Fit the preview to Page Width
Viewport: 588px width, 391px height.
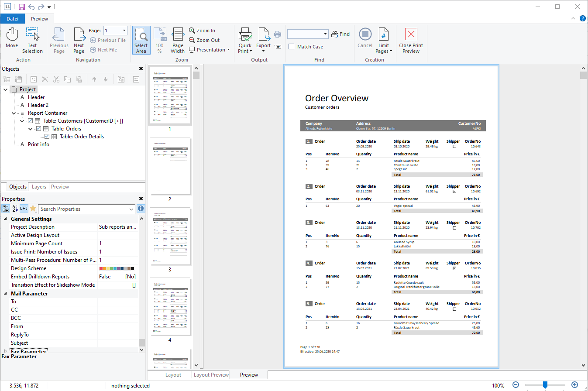(x=178, y=40)
